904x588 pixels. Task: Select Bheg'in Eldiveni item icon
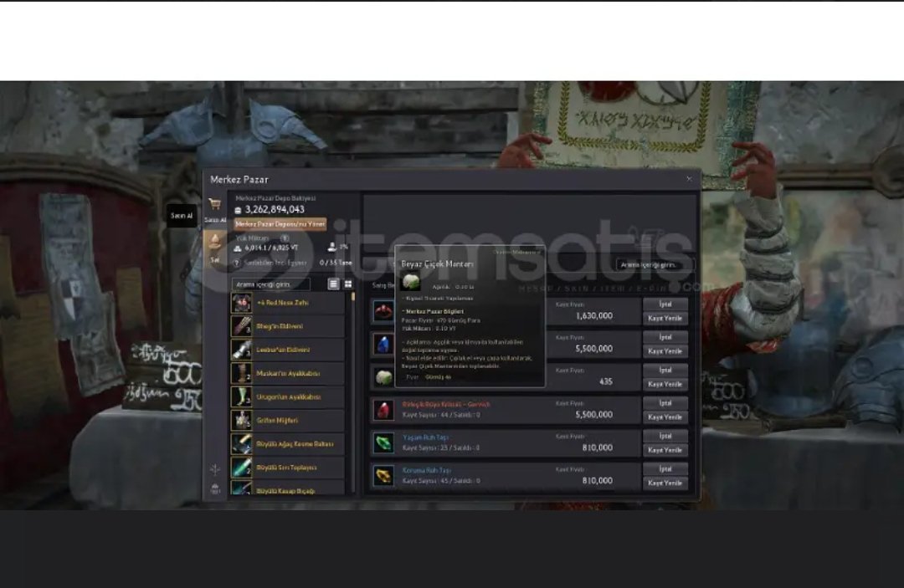242,326
